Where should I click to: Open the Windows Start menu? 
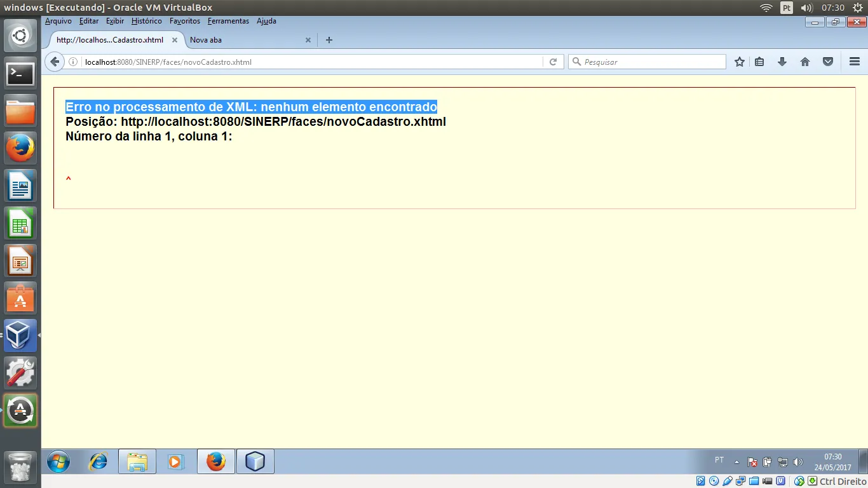coord(58,461)
